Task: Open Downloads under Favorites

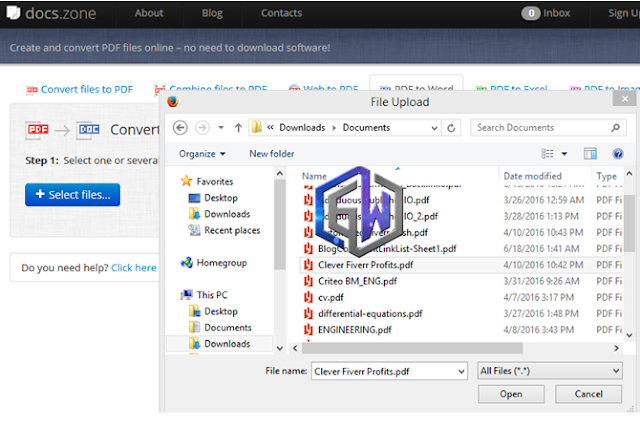Action: point(227,214)
